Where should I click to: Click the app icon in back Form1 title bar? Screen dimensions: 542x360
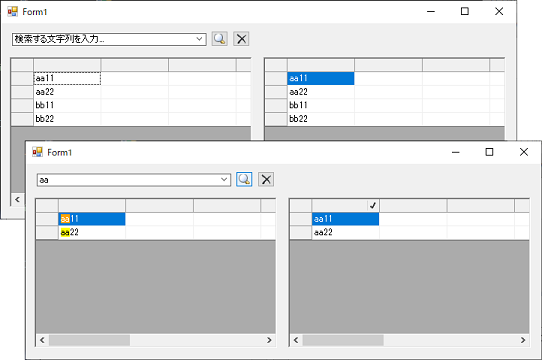point(12,11)
